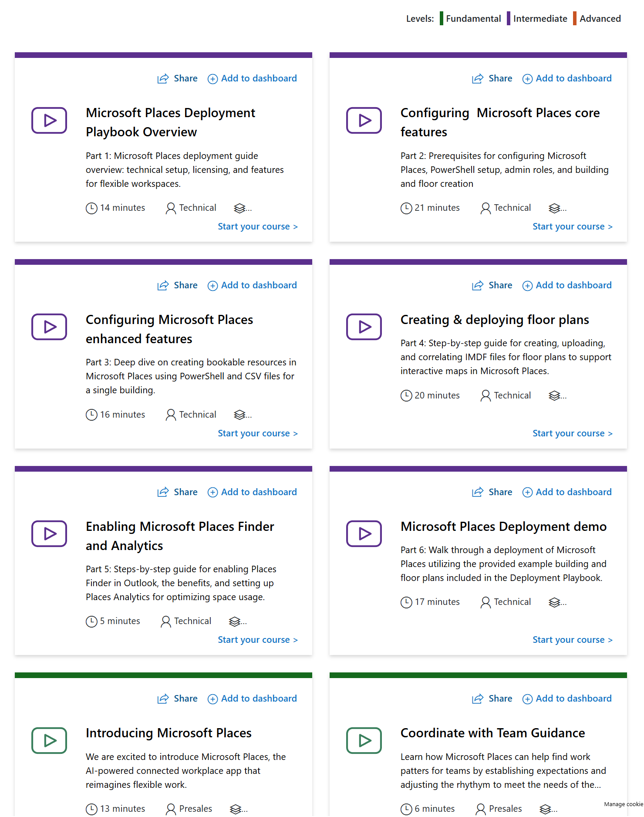Click the play video icon for Microsoft Places Deployment Playbook Overview
644x817 pixels.
(x=49, y=120)
